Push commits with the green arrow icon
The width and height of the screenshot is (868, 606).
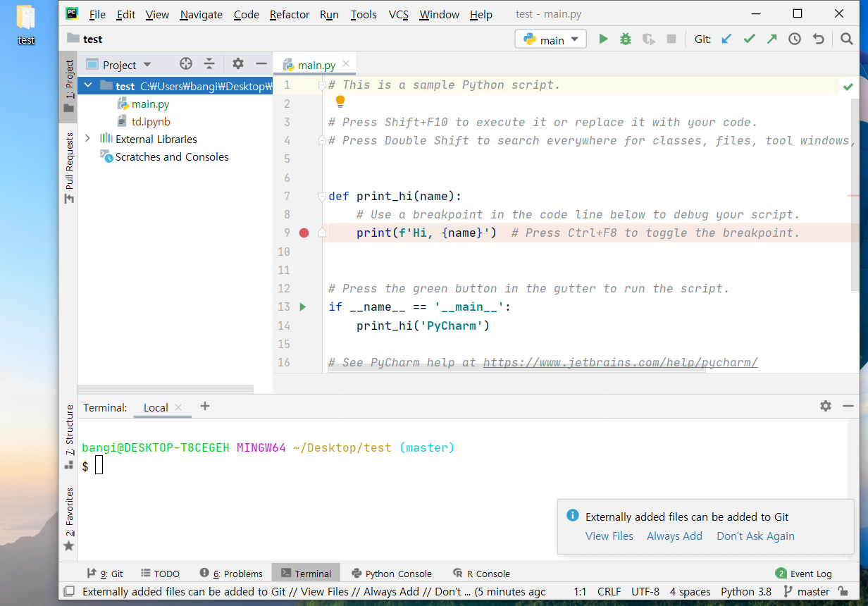point(771,39)
